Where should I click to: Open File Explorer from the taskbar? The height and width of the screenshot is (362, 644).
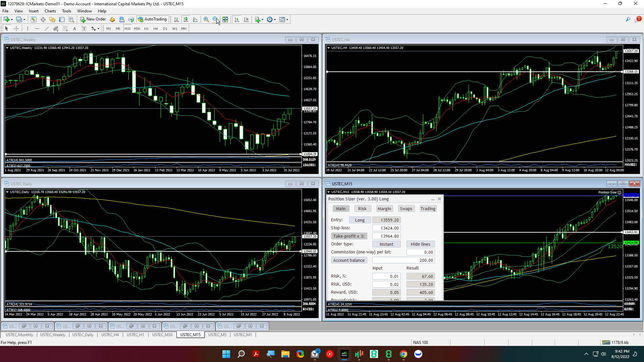[x=285, y=354]
